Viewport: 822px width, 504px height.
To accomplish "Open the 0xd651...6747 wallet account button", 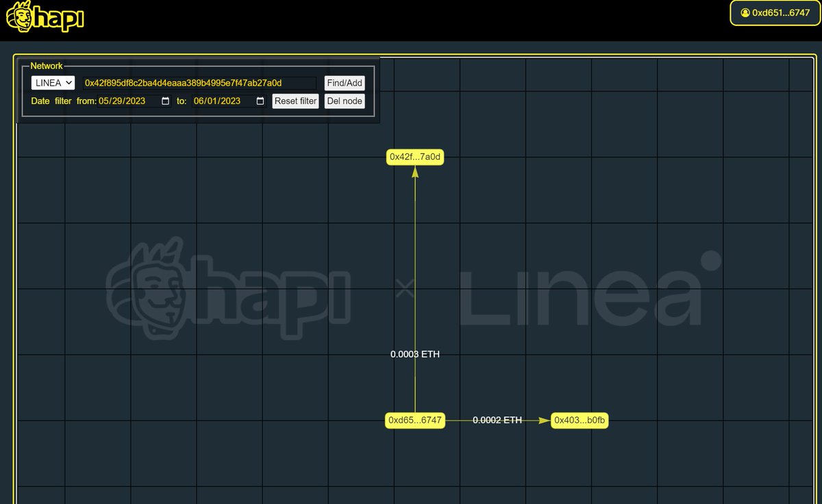I will (775, 12).
